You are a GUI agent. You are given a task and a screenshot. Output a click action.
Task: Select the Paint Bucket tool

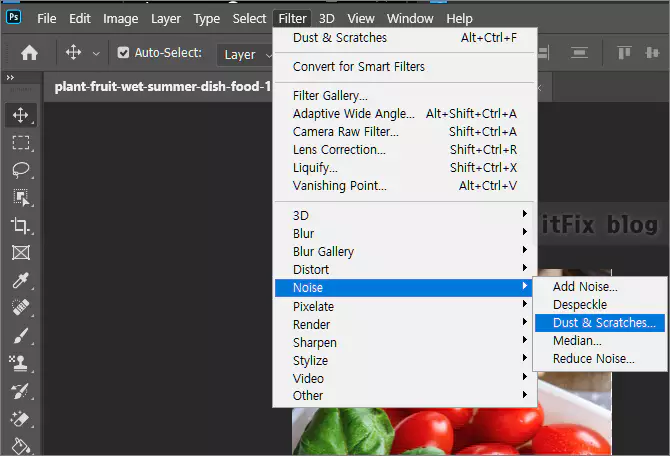20,446
